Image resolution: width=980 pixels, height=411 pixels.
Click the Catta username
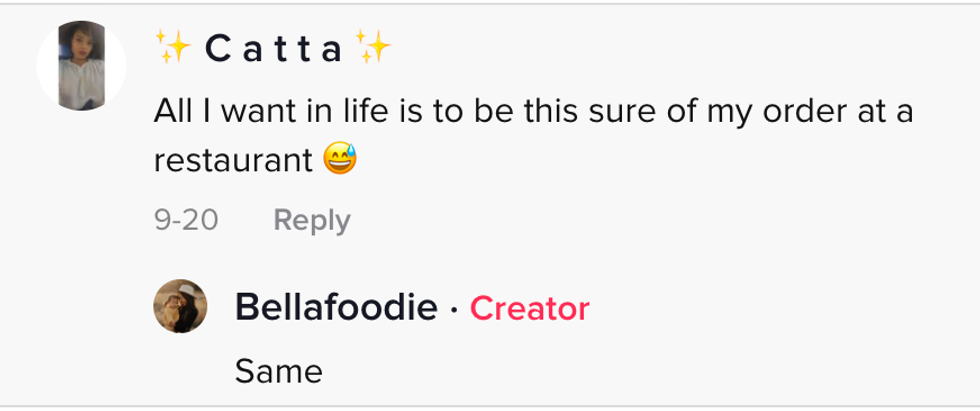[x=272, y=49]
